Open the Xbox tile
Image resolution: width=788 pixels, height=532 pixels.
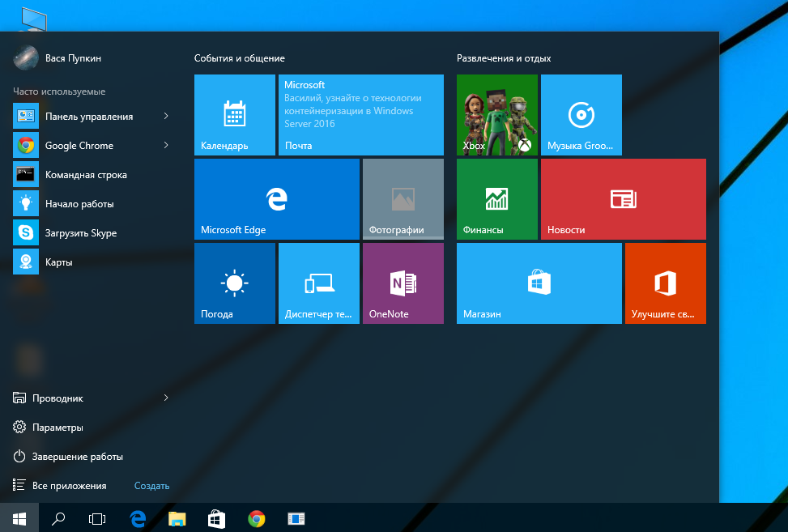tap(497, 115)
